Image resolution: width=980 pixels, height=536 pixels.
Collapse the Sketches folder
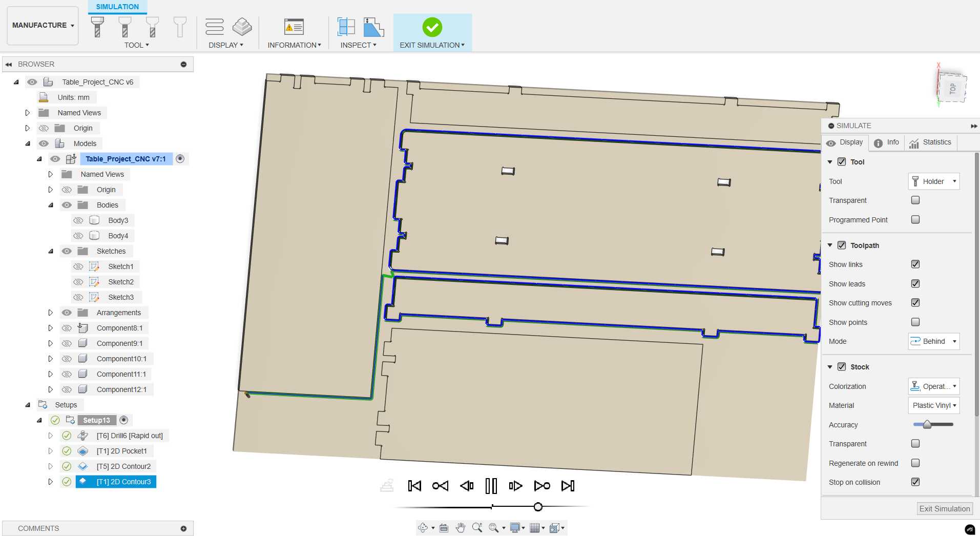(50, 251)
